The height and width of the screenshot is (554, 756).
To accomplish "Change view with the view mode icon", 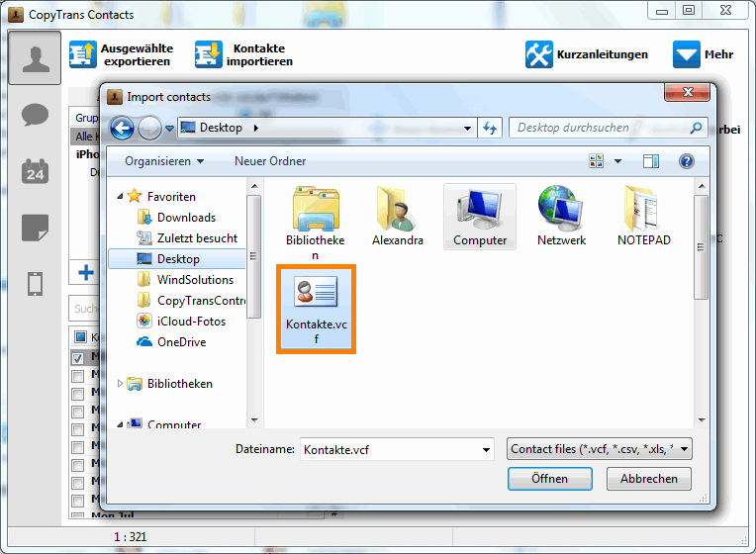I will pos(596,161).
